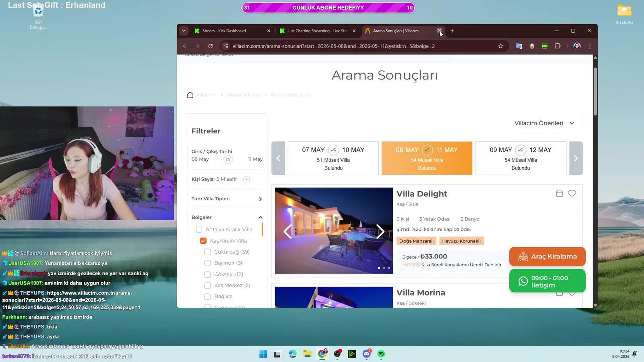The height and width of the screenshot is (362, 644).
Task: Open the Chrome profile avatar
Action: click(x=577, y=46)
